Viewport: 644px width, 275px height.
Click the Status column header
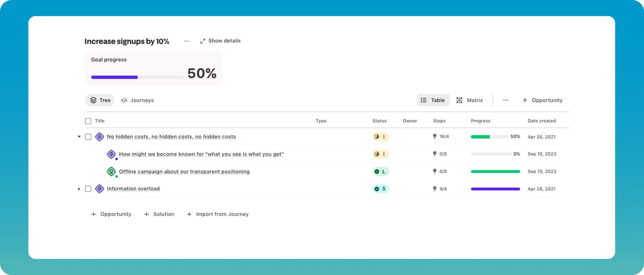click(380, 121)
